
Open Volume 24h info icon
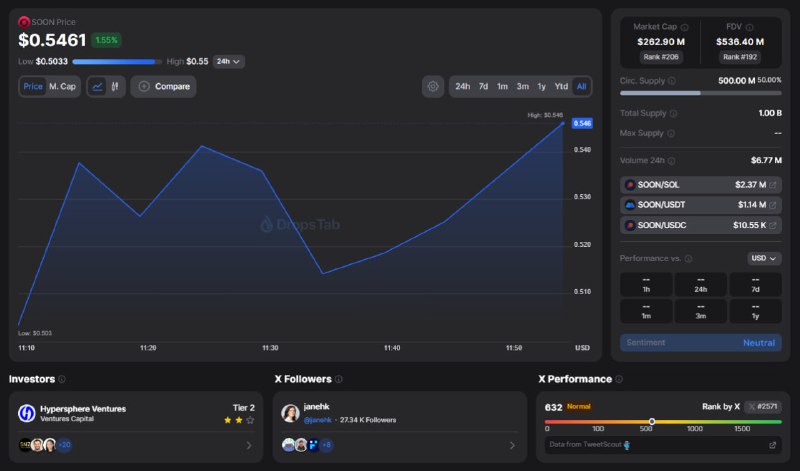coord(671,161)
